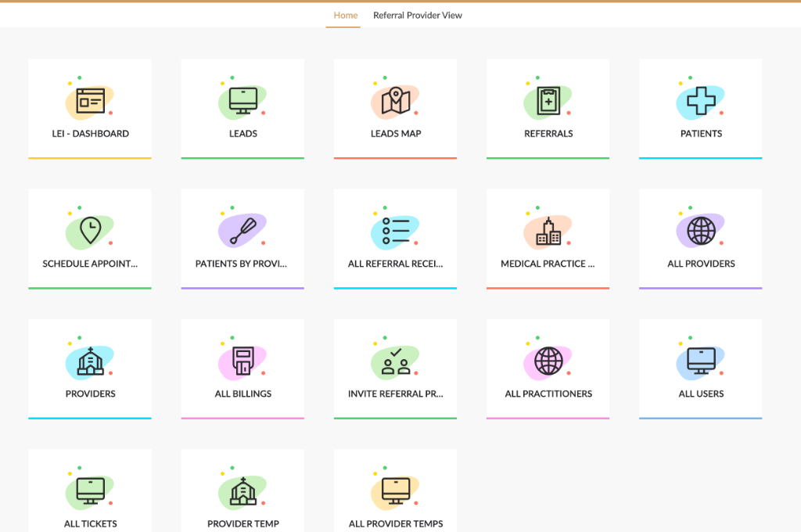The image size is (801, 532).
Task: Click the Referrals clipboard icon
Action: pos(548,101)
